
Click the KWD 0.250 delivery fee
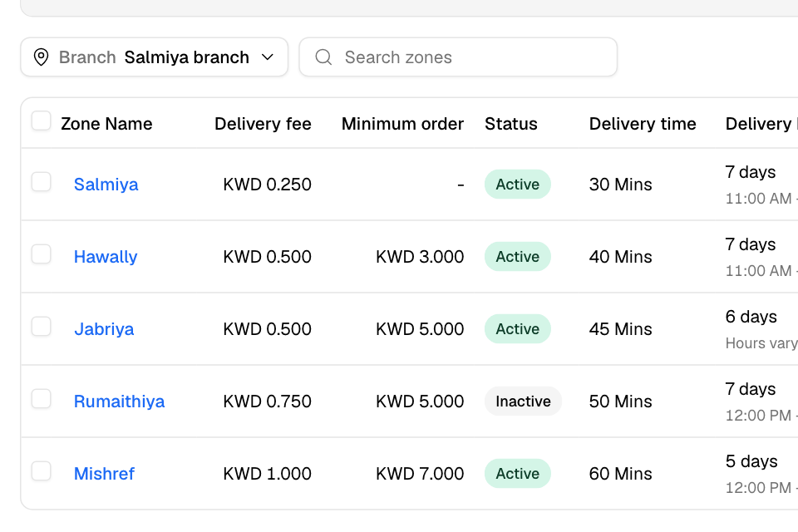pyautogui.click(x=267, y=185)
